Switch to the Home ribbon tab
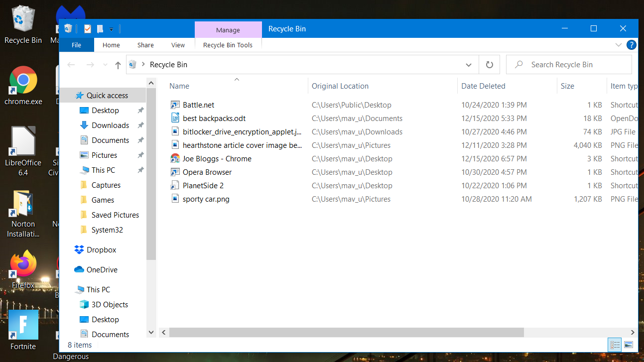 pos(111,45)
